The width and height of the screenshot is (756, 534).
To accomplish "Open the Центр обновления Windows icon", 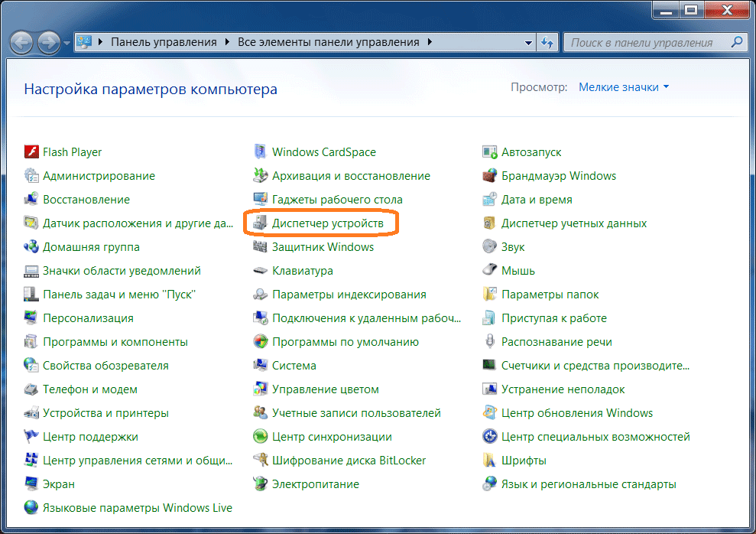I will pyautogui.click(x=490, y=413).
